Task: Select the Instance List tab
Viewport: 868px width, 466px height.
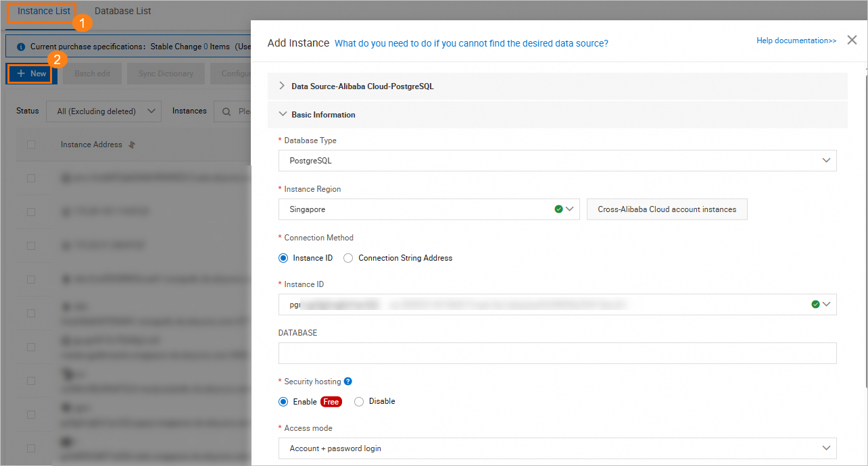Action: (42, 11)
